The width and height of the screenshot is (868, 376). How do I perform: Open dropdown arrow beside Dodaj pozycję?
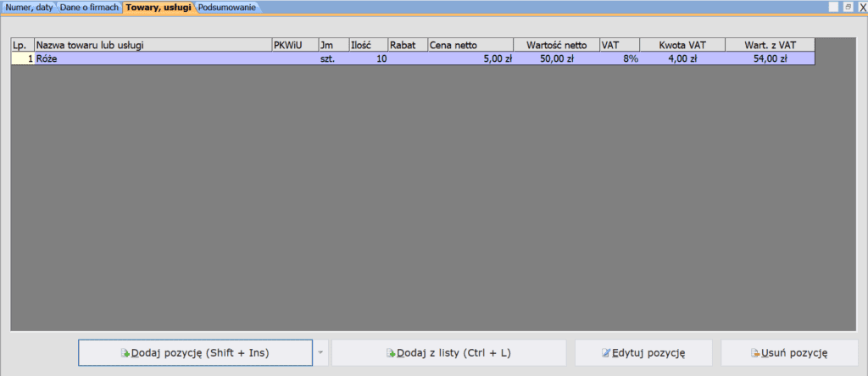(320, 352)
